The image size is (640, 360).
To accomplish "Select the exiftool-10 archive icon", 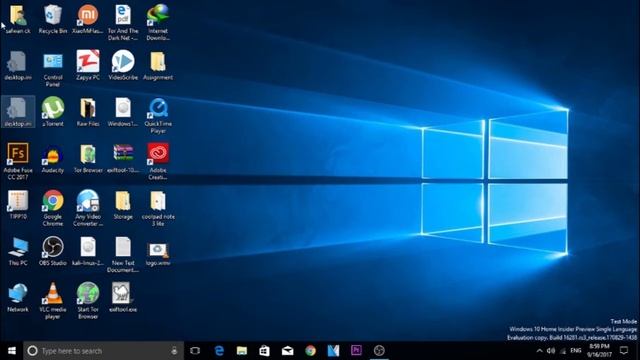I will point(123,158).
